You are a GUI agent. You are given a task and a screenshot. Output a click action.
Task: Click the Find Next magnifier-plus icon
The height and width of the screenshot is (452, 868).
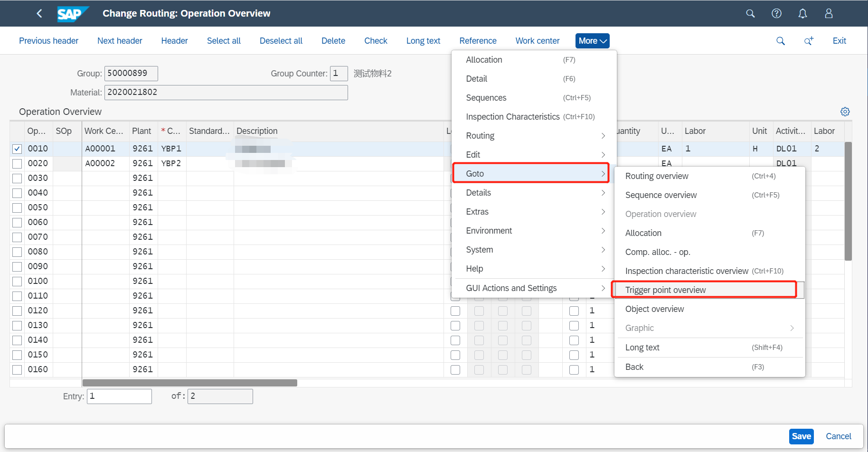(809, 41)
